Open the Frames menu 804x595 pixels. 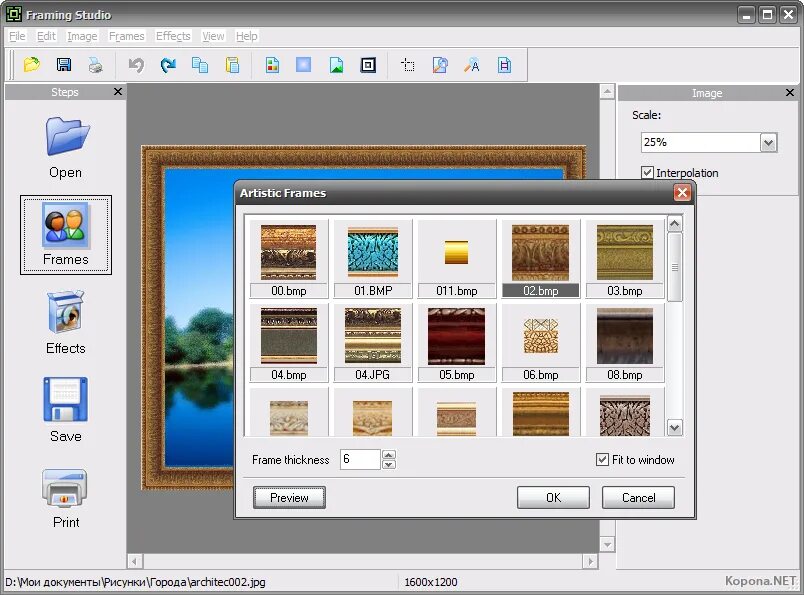click(126, 36)
